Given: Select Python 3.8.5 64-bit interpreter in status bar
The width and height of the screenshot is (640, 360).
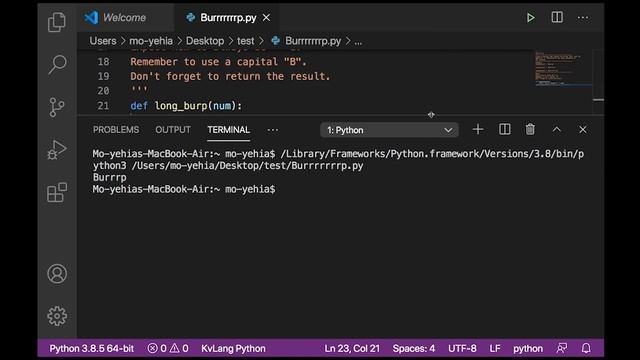Looking at the screenshot, I should click(91, 349).
